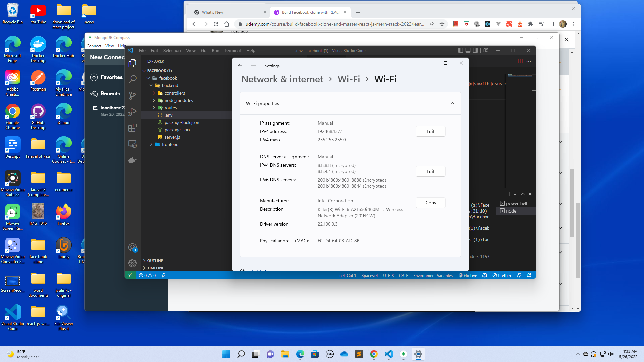Edit the DNS server assignment

tap(431, 171)
